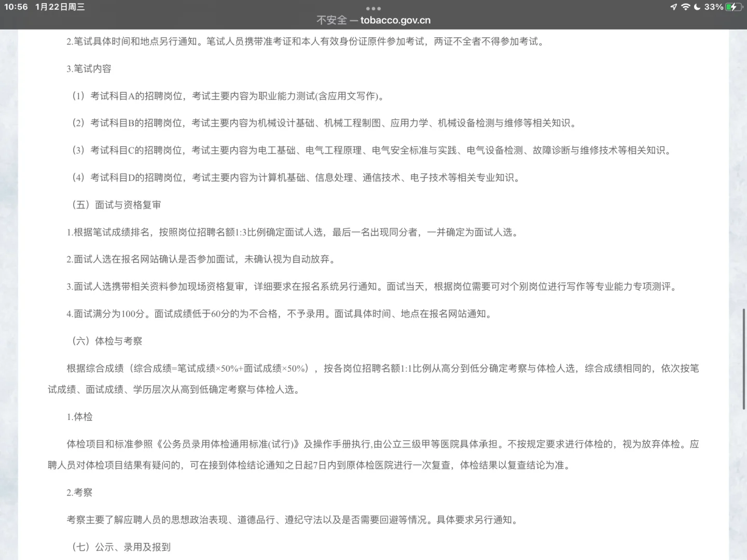747x560 pixels.
Task: Tap the Wi-Fi icon in the status bar
Action: click(x=685, y=7)
